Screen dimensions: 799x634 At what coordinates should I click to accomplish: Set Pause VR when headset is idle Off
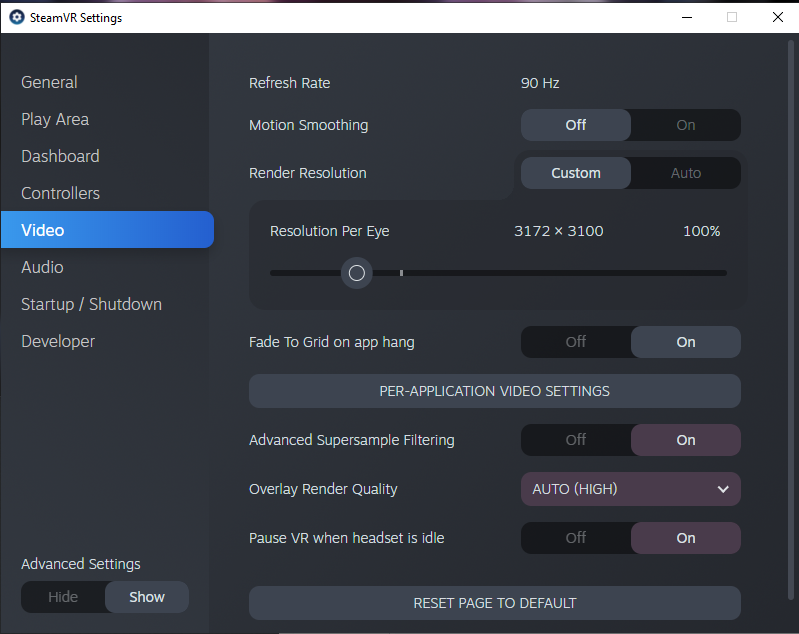tap(576, 538)
